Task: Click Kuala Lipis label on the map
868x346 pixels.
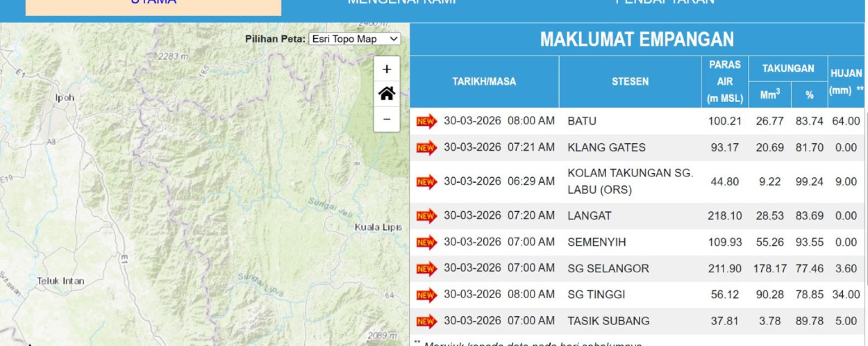Action: [x=378, y=227]
